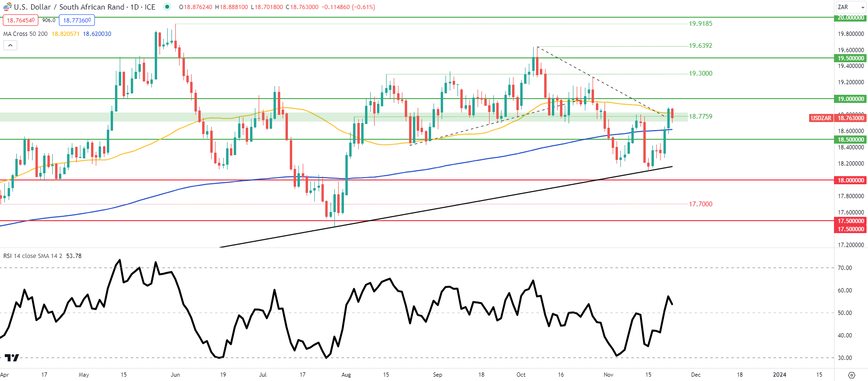Image resolution: width=868 pixels, height=381 pixels.
Task: Select the MA Cross 50 200 indicator label
Action: click(x=25, y=34)
